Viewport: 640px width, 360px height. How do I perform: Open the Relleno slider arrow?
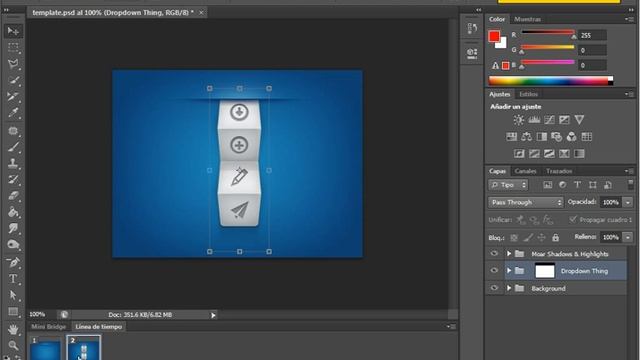pyautogui.click(x=628, y=237)
